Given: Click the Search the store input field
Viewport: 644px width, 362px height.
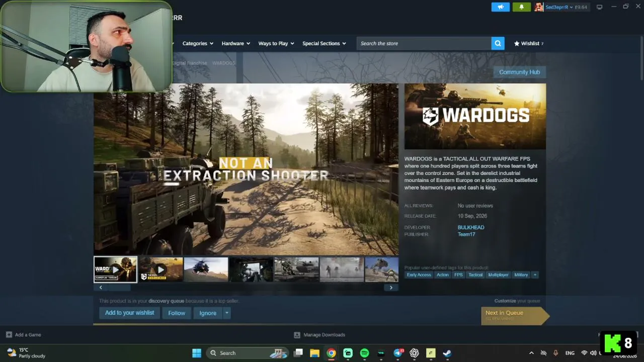Looking at the screenshot, I should (x=424, y=43).
